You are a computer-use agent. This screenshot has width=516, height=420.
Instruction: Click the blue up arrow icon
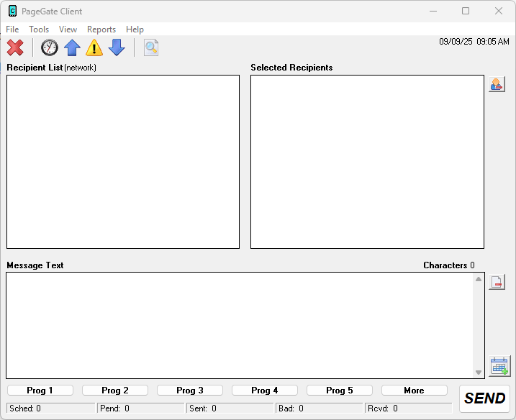pyautogui.click(x=72, y=47)
